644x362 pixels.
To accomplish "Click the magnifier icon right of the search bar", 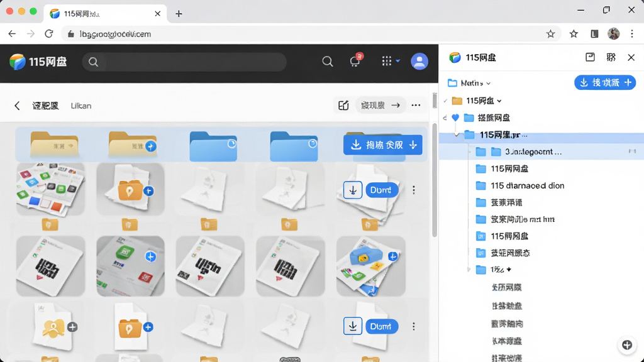I will pos(327,62).
